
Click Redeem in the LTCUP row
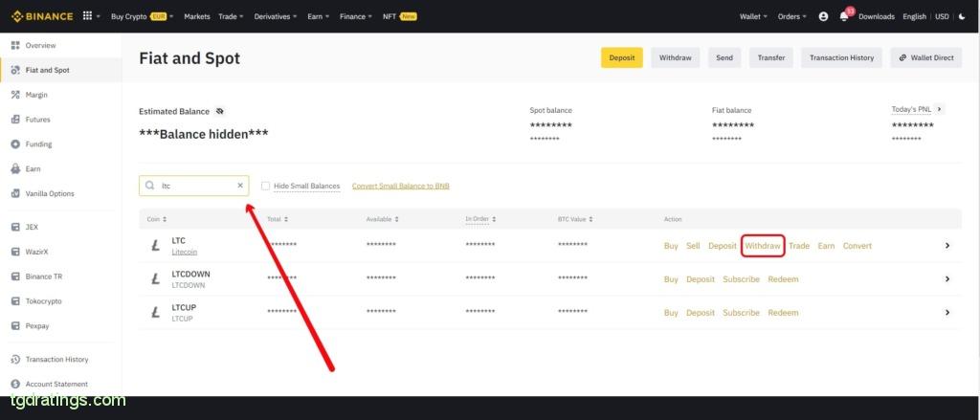click(783, 313)
